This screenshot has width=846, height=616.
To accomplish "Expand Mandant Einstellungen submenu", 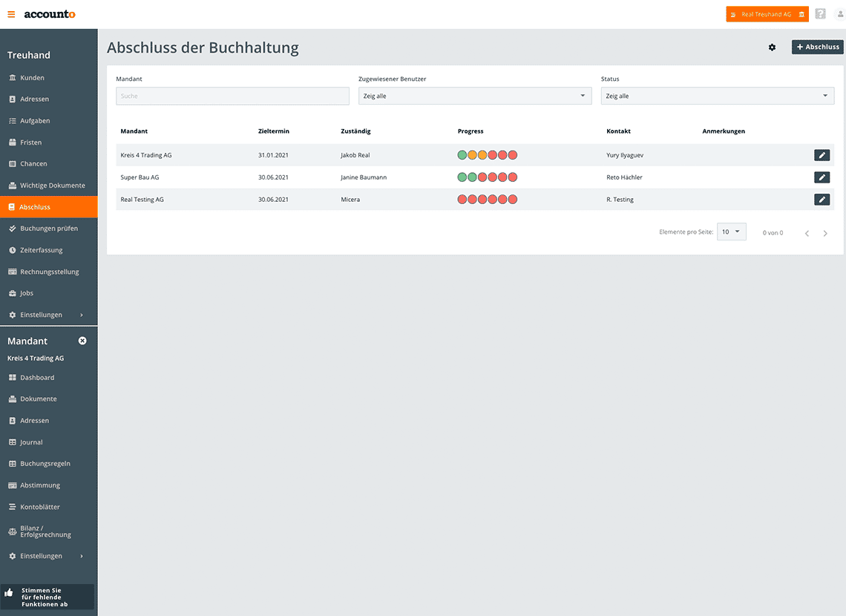I will (82, 556).
